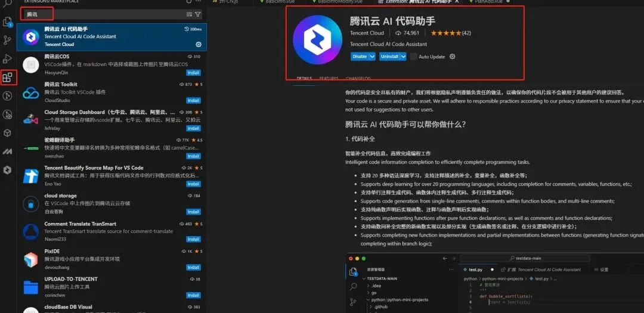Open the M-shaped icon in activity bar
The width and height of the screenshot is (644, 313).
(x=8, y=151)
